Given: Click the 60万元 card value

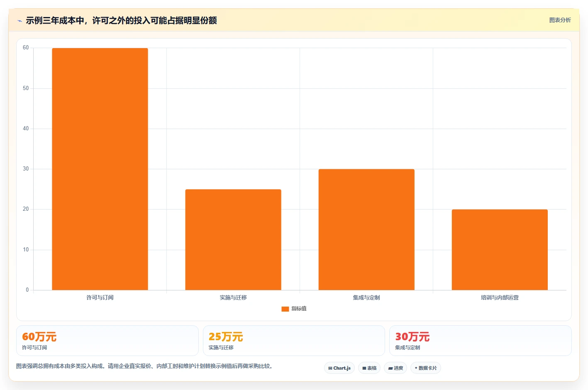Looking at the screenshot, I should [39, 336].
